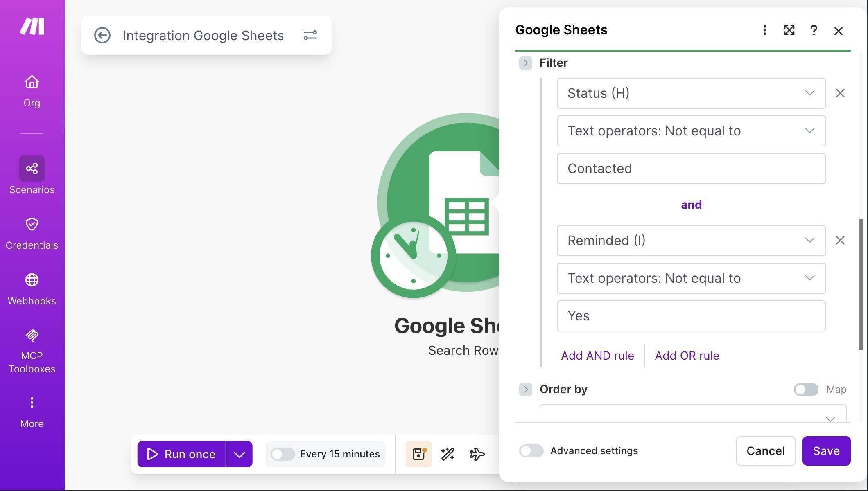Save the Google Sheets module settings

[826, 451]
